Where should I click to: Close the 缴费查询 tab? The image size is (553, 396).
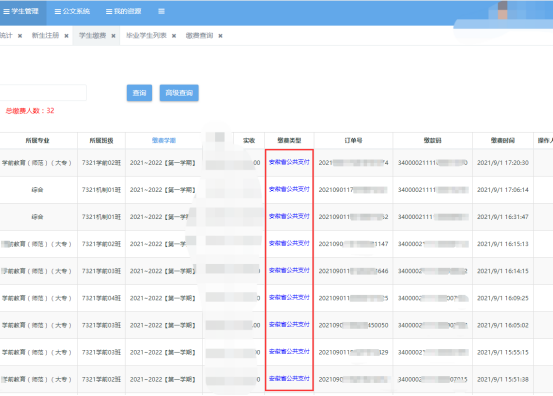click(x=220, y=36)
